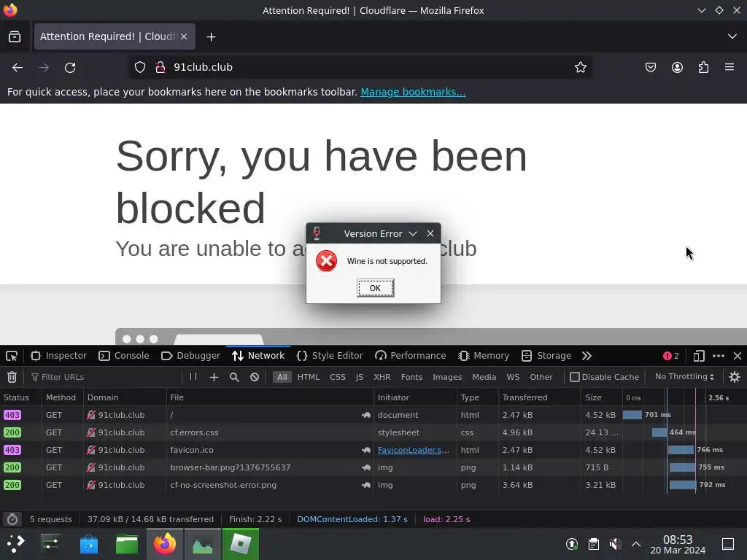Switch to Storage tab

coord(546,356)
